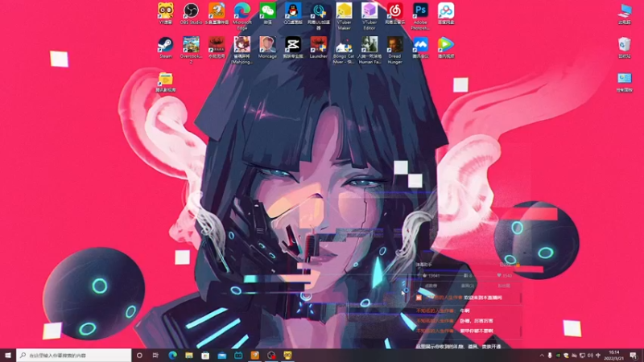This screenshot has height=362, width=644.
Task: Open the volume tray icon
Action: pyautogui.click(x=590, y=356)
